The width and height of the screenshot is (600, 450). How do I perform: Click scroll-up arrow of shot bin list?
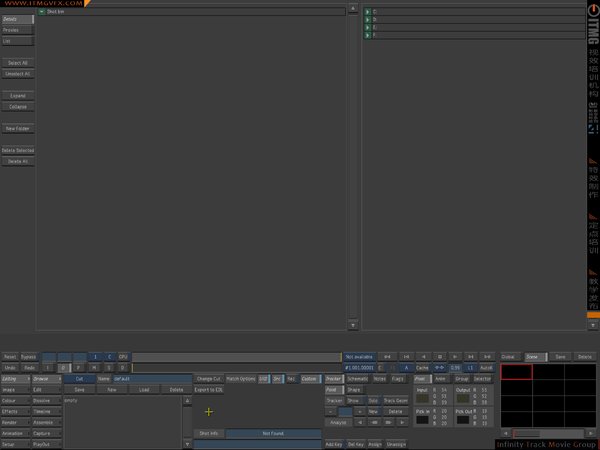tap(353, 8)
